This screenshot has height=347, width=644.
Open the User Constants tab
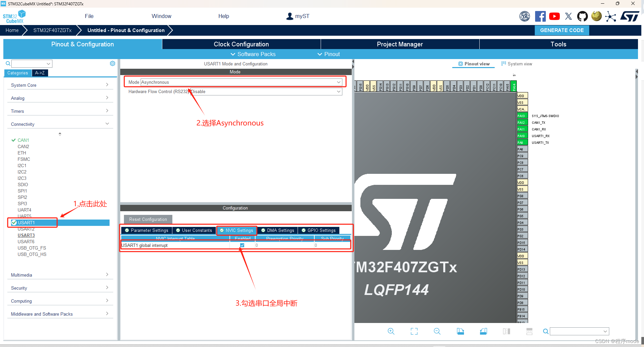click(194, 230)
